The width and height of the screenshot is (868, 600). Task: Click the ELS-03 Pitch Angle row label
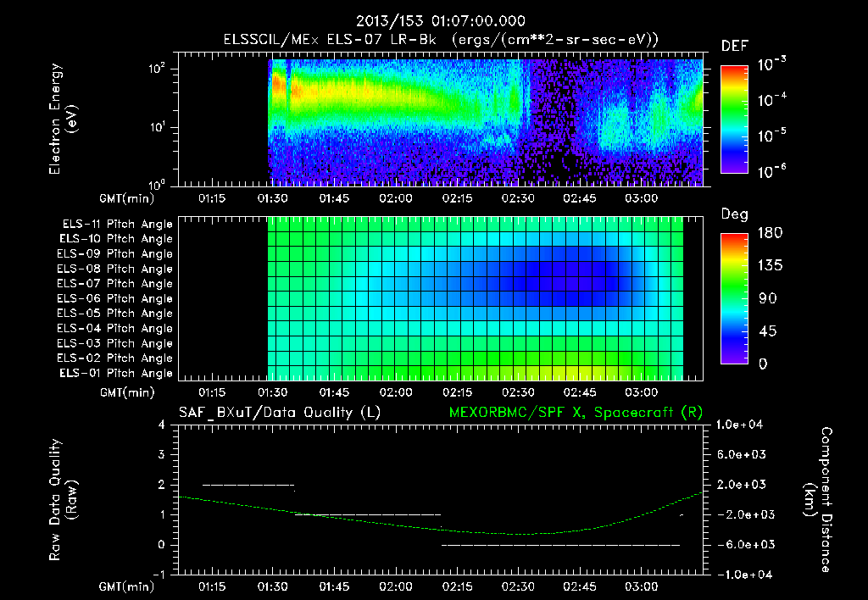pyautogui.click(x=114, y=344)
